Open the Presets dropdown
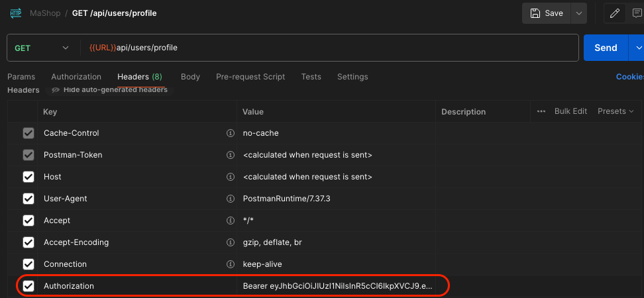644x298 pixels. [616, 111]
